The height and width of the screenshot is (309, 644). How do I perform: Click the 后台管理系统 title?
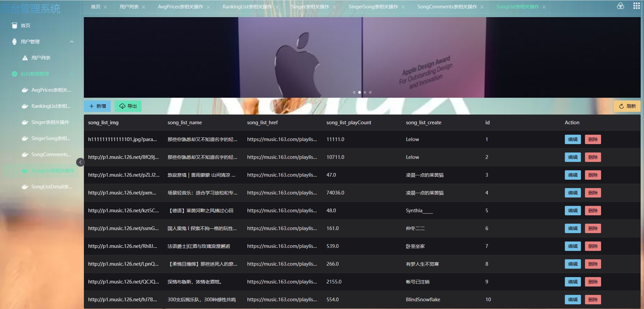click(x=31, y=8)
